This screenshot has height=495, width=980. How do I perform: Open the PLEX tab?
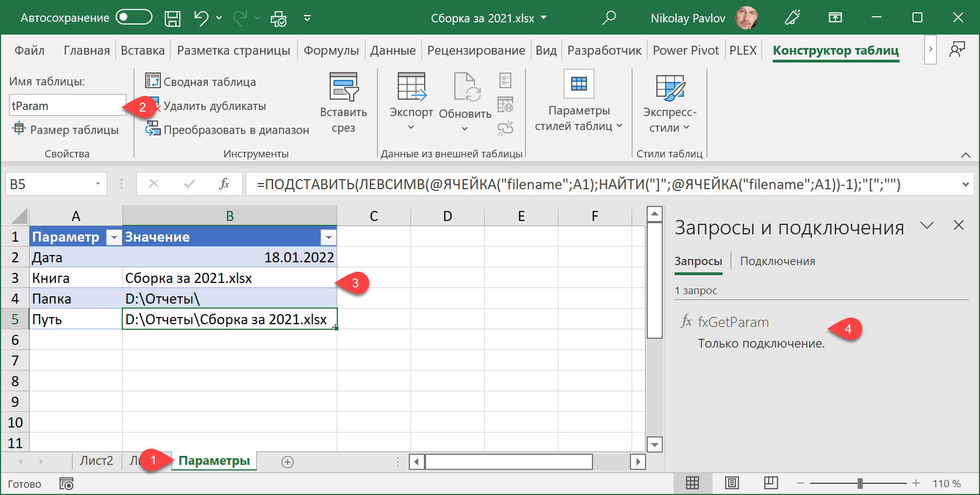[743, 50]
